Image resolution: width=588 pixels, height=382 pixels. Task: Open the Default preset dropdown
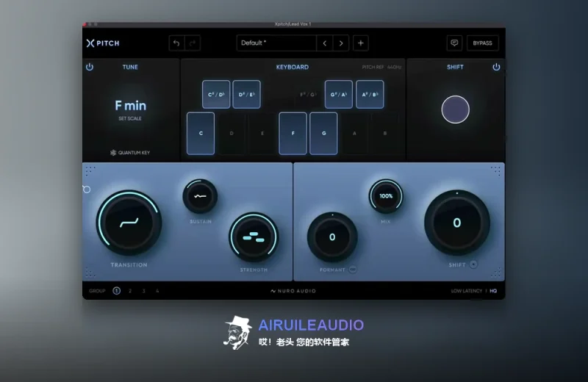277,43
